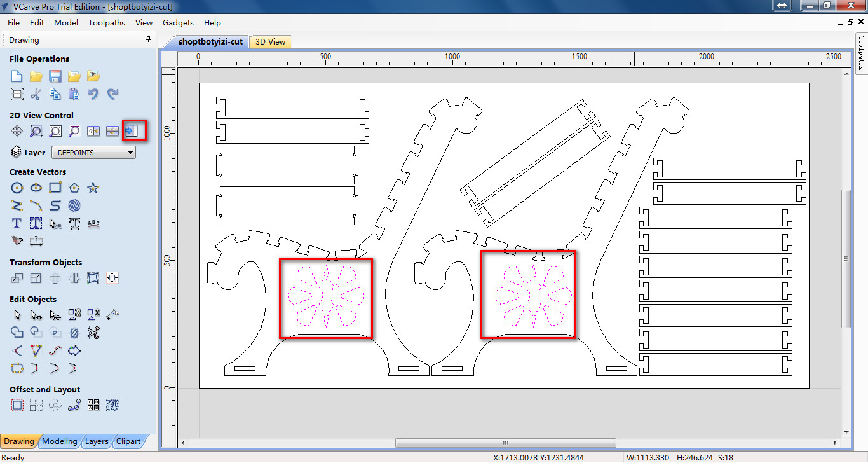Click the ruler origin corner icon
The width and height of the screenshot is (868, 463).
168,59
